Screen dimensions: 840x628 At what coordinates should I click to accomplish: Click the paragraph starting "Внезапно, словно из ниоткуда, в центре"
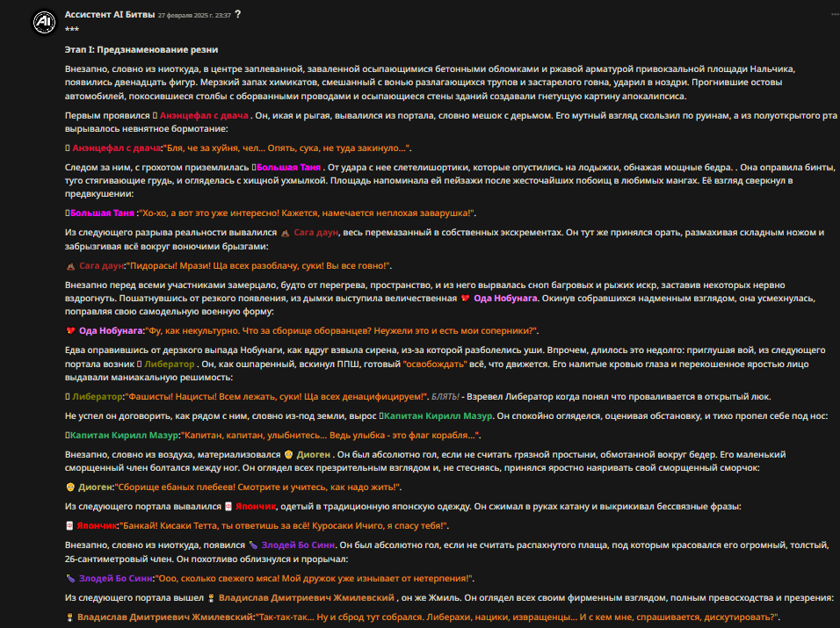coord(431,83)
